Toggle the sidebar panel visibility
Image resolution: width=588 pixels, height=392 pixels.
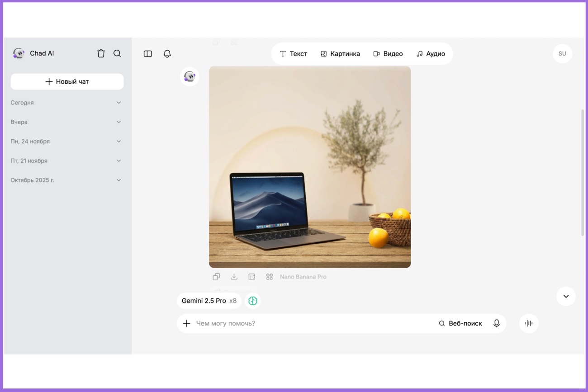(x=148, y=54)
